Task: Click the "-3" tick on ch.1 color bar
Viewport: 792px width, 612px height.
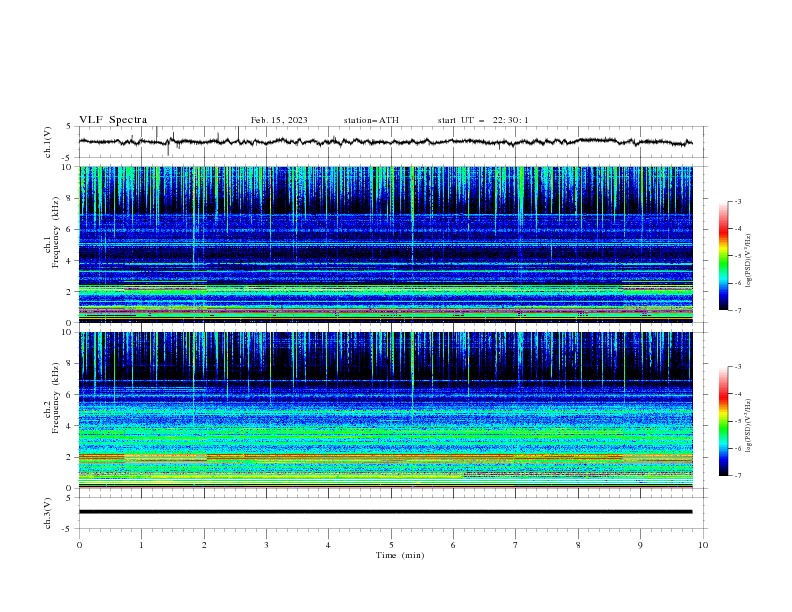Action: (738, 201)
